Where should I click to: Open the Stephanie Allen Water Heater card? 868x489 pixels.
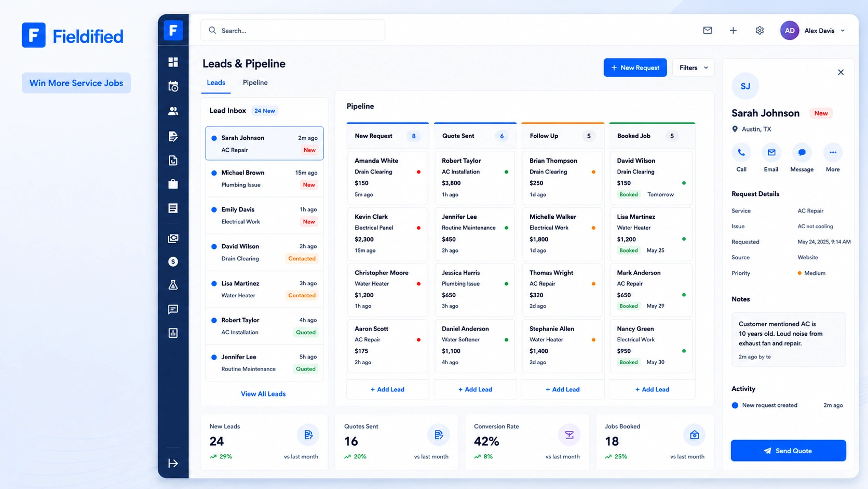point(563,346)
